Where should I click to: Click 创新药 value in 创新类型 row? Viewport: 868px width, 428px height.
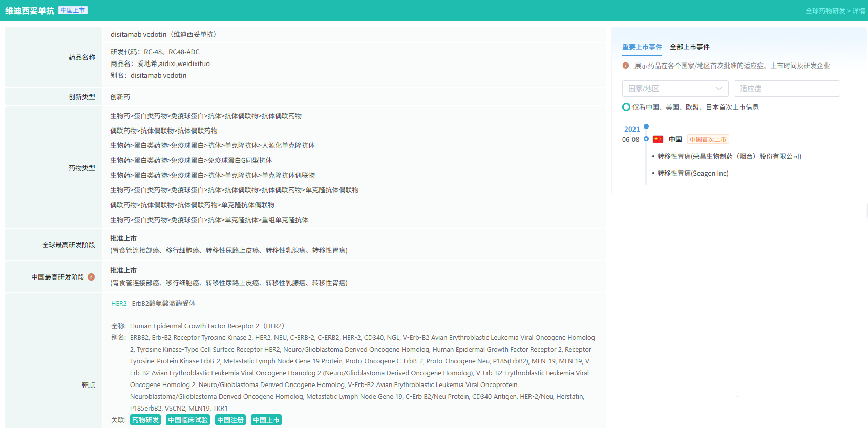pos(120,97)
